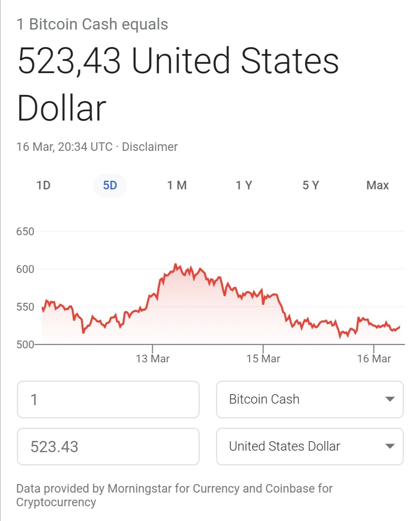Click the Morningstar data provider note
The width and height of the screenshot is (420, 521).
[174, 495]
